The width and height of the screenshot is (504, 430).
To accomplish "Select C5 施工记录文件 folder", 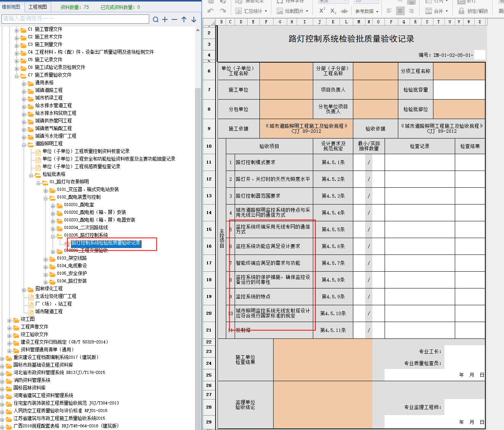I will click(45, 60).
